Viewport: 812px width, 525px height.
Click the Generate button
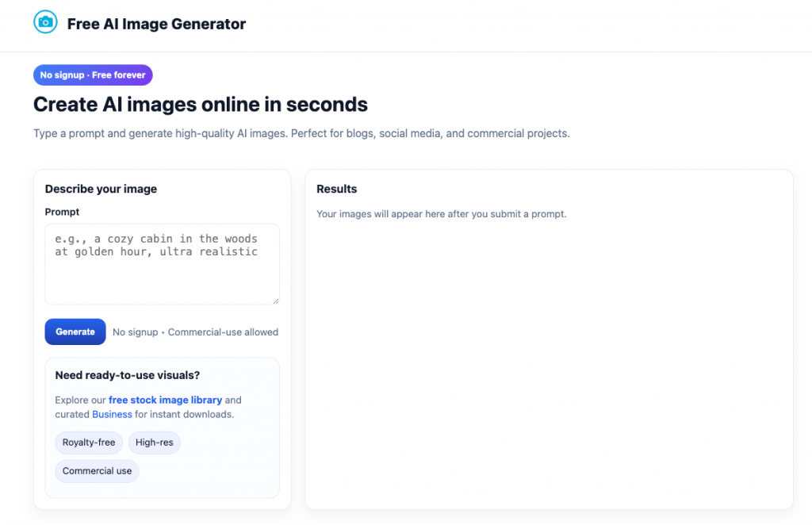pos(75,331)
